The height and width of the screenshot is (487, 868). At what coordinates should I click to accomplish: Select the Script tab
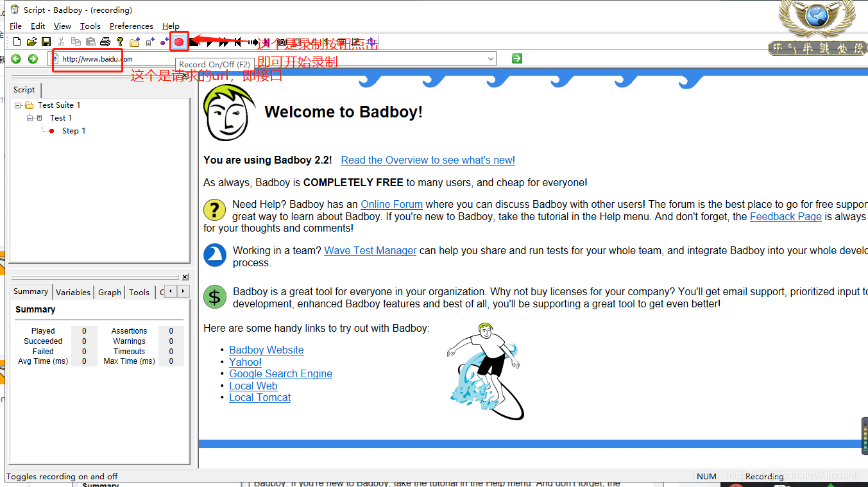coord(24,90)
